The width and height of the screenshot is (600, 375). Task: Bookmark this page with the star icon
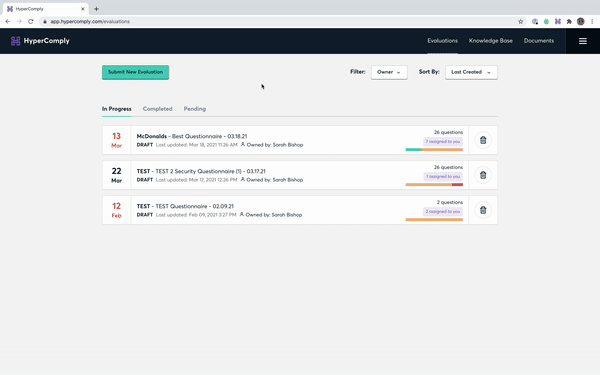(520, 21)
